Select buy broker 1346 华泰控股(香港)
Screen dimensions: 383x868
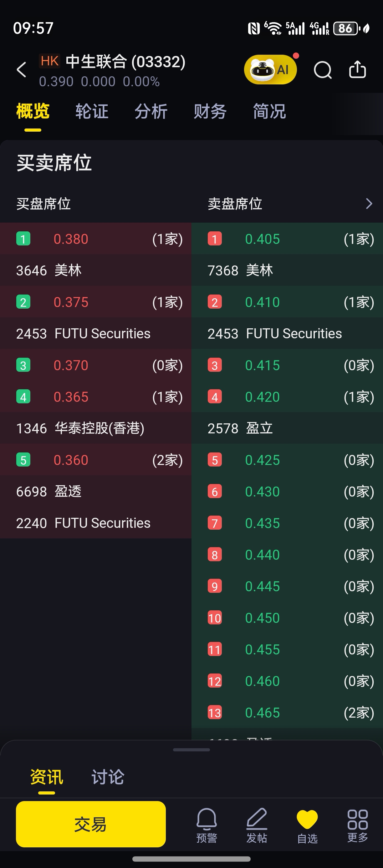coord(96,428)
